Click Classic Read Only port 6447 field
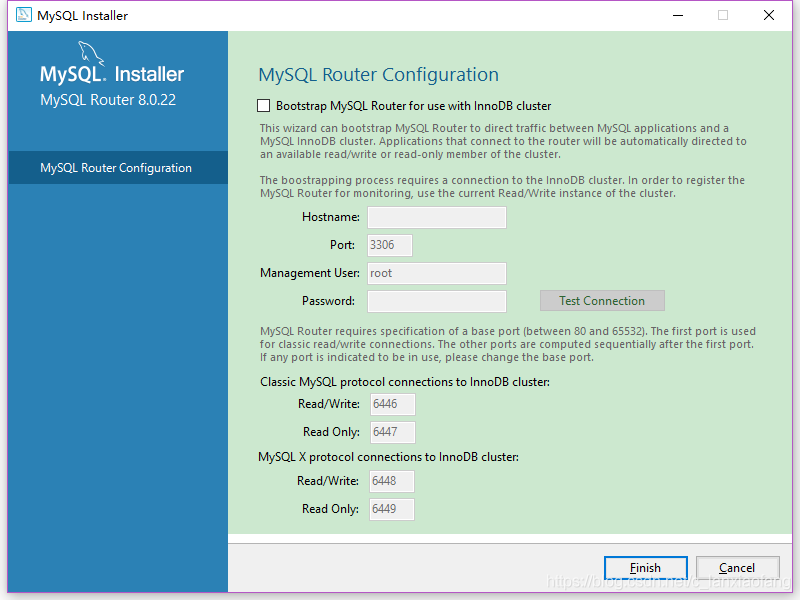Viewport: 800px width, 600px height. (x=391, y=433)
